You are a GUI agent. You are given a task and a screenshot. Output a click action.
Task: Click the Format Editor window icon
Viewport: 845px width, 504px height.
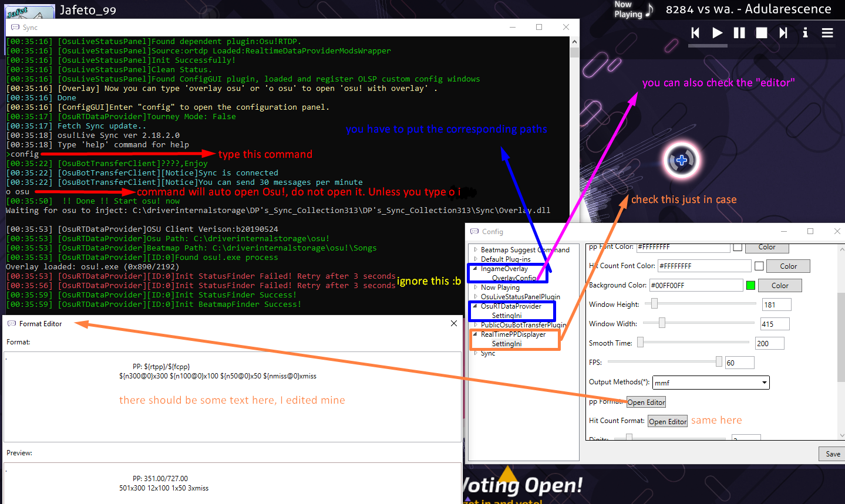click(x=11, y=323)
